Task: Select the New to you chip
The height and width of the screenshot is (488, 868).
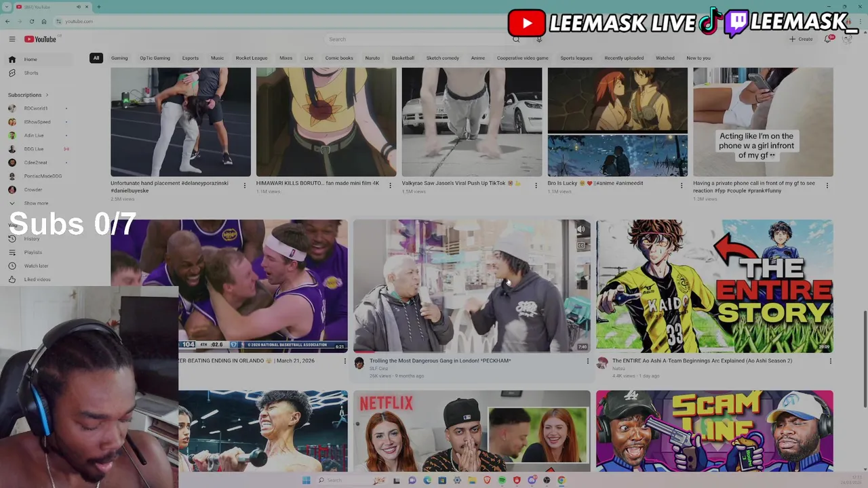Action: pos(698,58)
